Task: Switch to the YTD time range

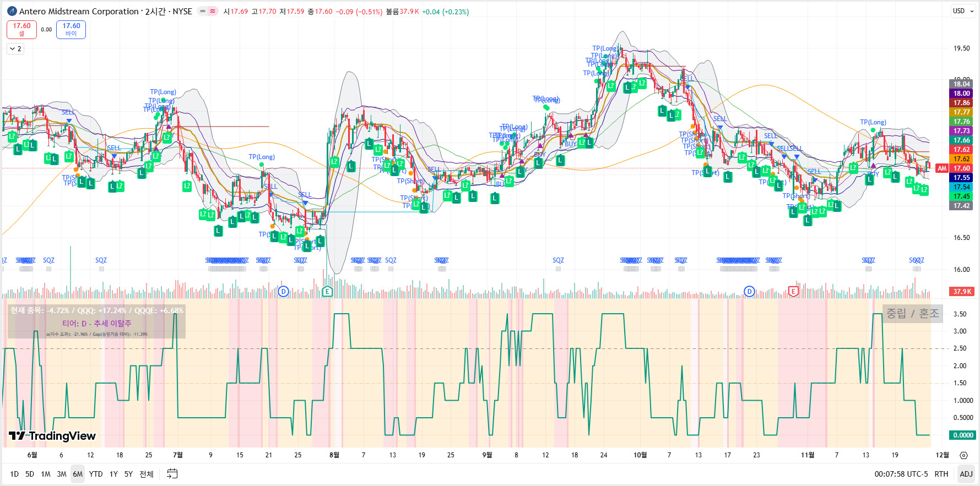Action: pyautogui.click(x=96, y=474)
